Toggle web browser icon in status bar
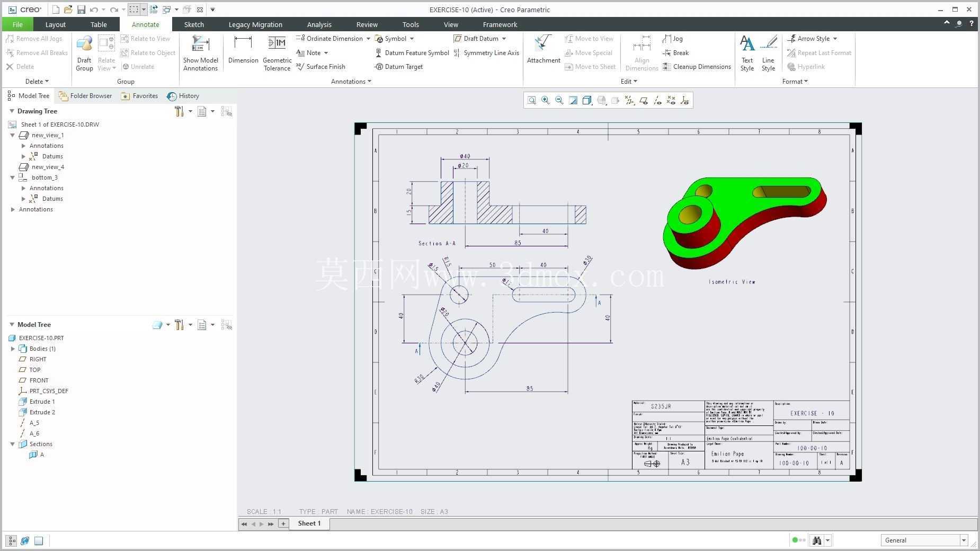The width and height of the screenshot is (980, 551). pos(25,541)
